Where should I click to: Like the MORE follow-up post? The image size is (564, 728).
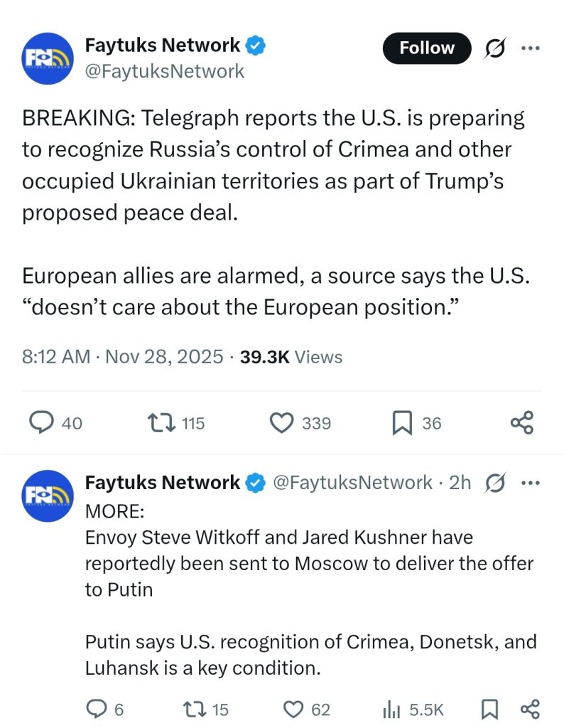click(293, 709)
